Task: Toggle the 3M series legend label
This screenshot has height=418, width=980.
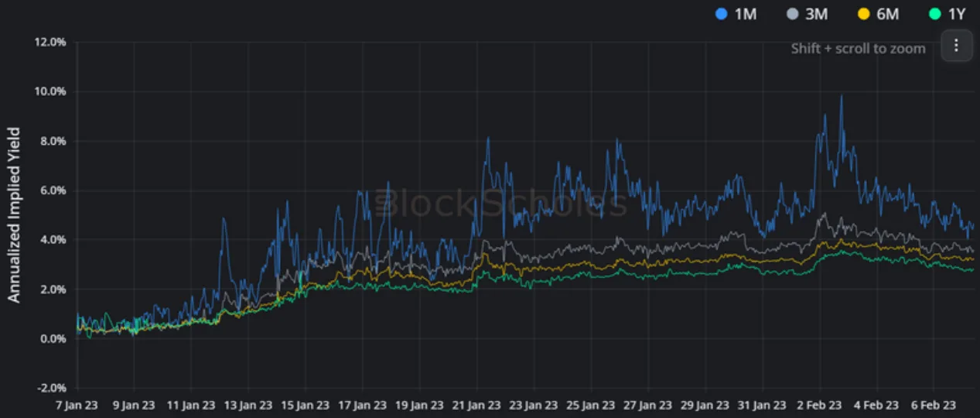Action: 817,13
